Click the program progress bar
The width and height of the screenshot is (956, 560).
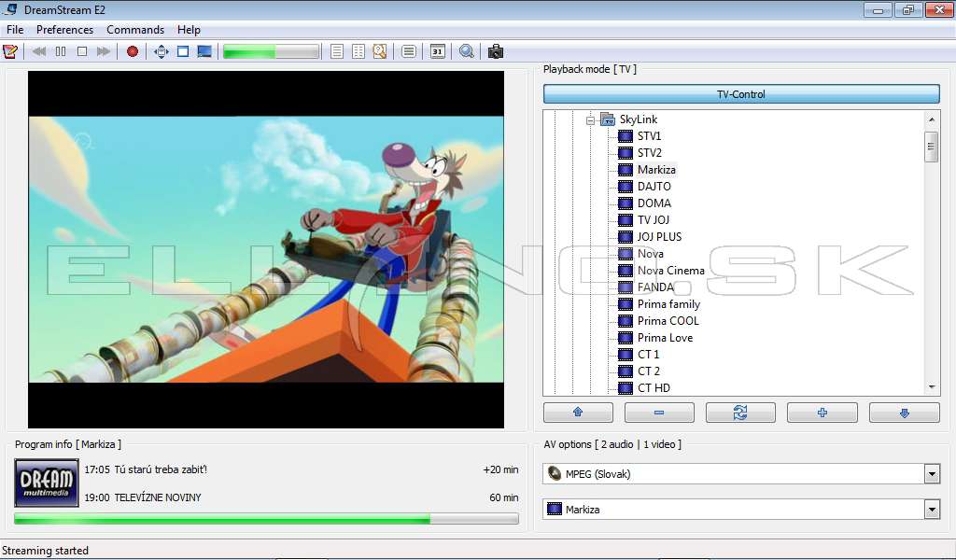tap(266, 519)
